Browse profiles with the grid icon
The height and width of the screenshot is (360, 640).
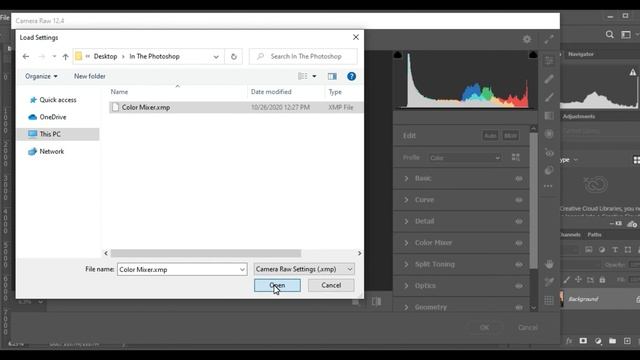516,157
